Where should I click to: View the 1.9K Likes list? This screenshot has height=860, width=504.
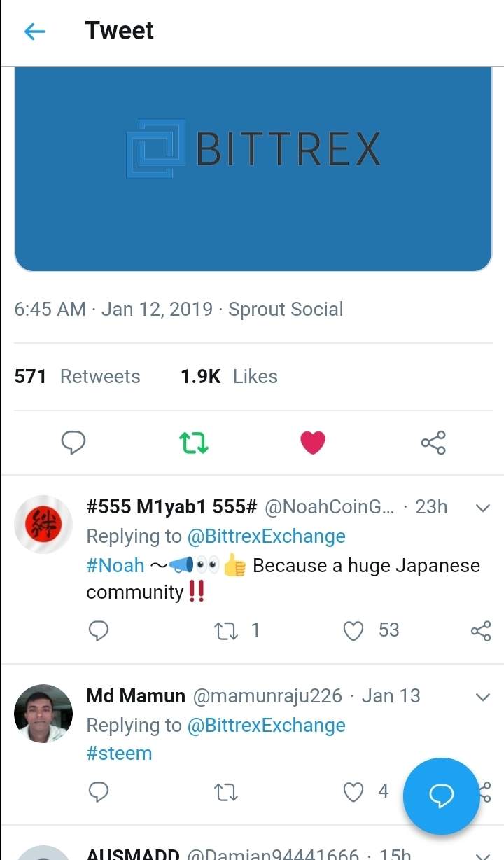(229, 377)
